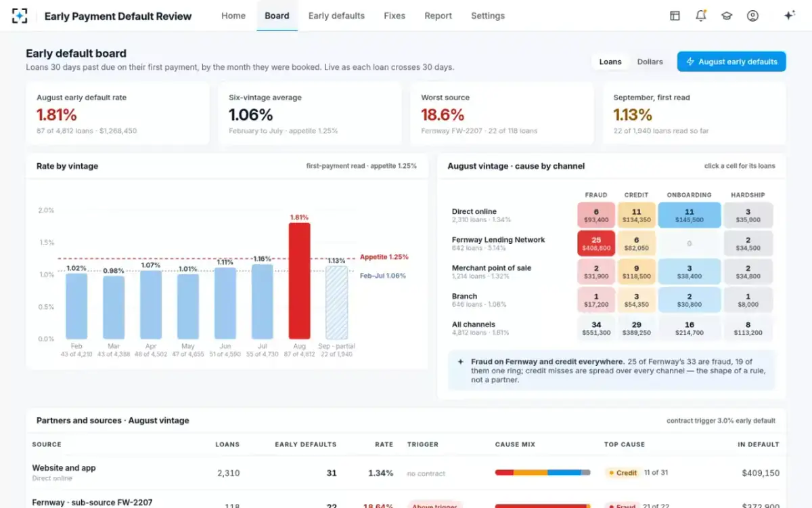
Task: Open the Worst source card
Action: point(502,114)
